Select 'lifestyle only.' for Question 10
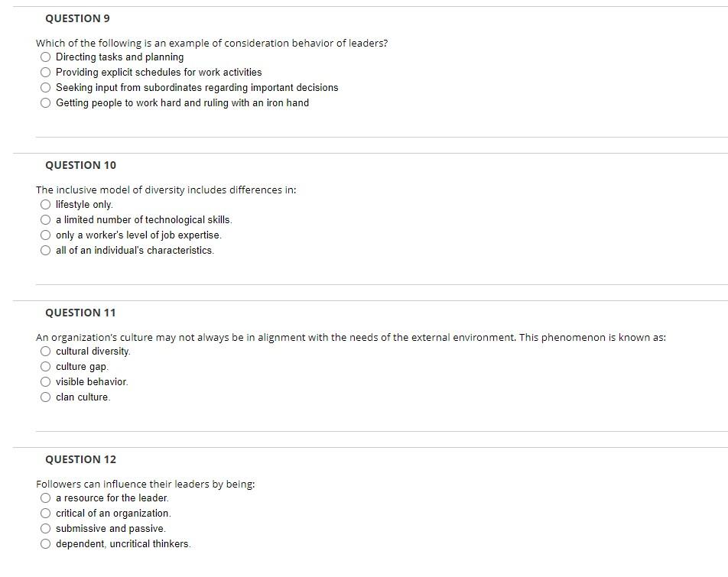Image resolution: width=728 pixels, height=577 pixels. click(44, 204)
